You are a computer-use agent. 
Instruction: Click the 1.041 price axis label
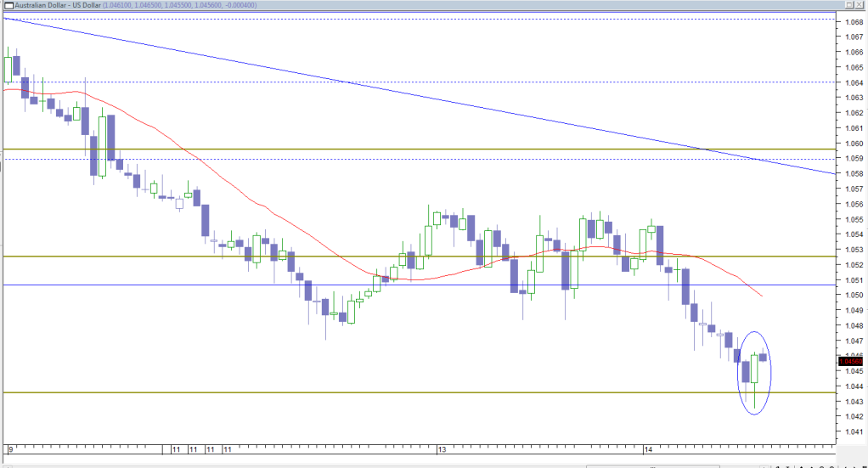(854, 432)
